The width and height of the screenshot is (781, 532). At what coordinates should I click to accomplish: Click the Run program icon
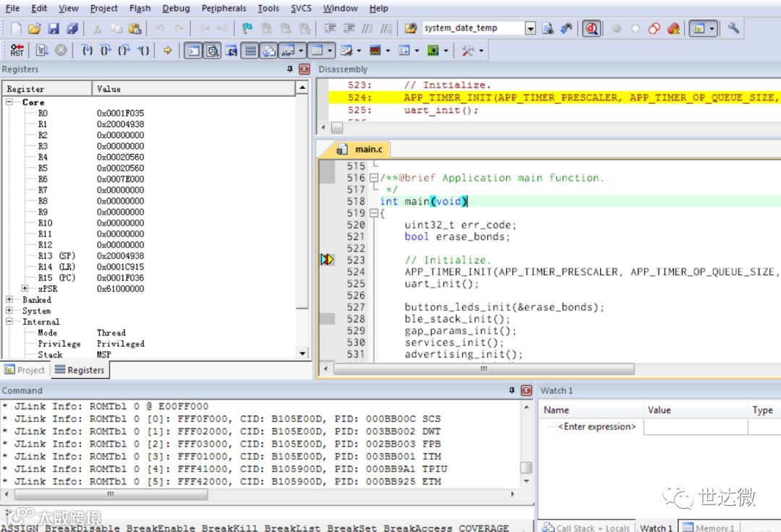(41, 51)
